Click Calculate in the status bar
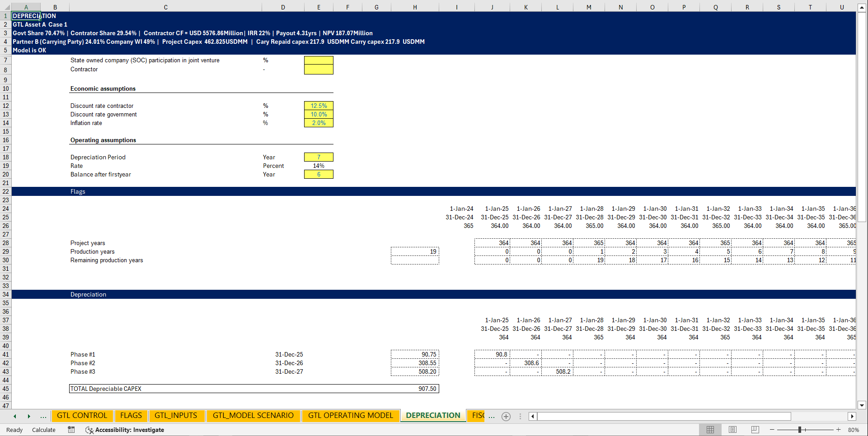The image size is (868, 436). 43,430
